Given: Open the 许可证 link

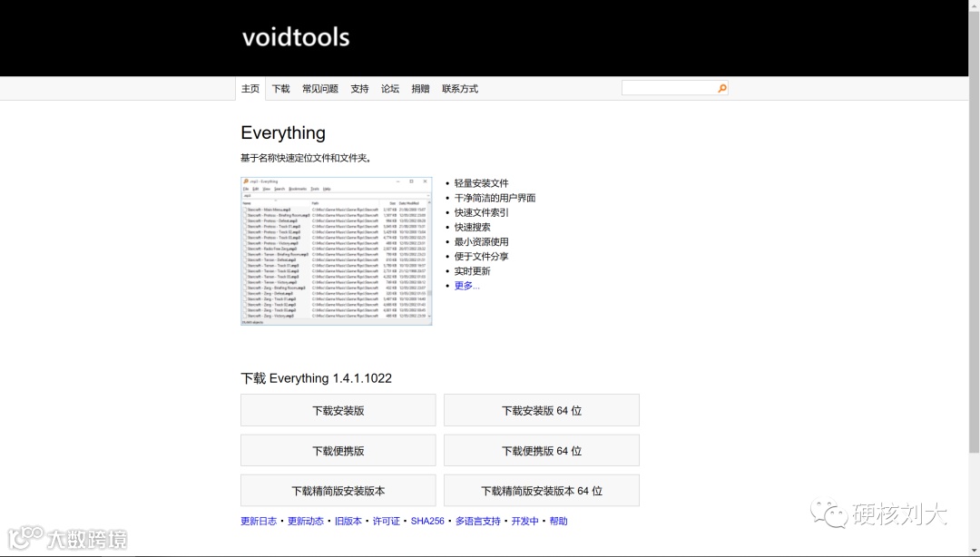Looking at the screenshot, I should [387, 521].
